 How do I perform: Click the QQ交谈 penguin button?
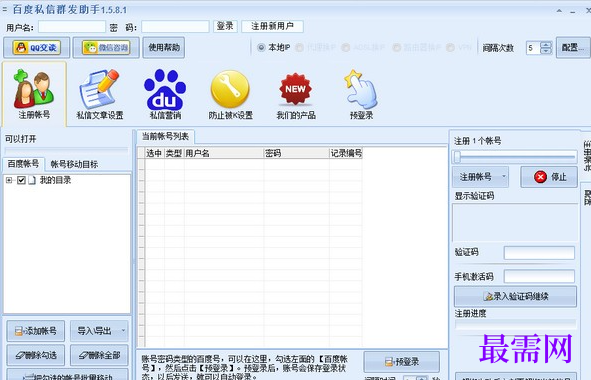pos(37,48)
